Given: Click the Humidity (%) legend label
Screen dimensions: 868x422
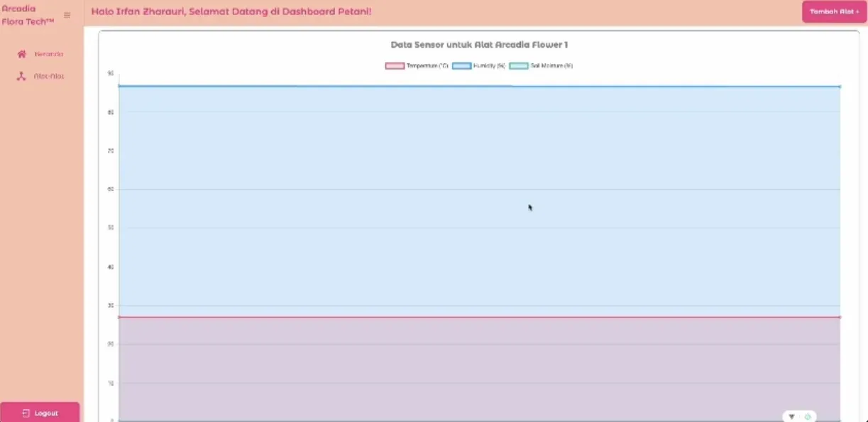Looking at the screenshot, I should [489, 65].
